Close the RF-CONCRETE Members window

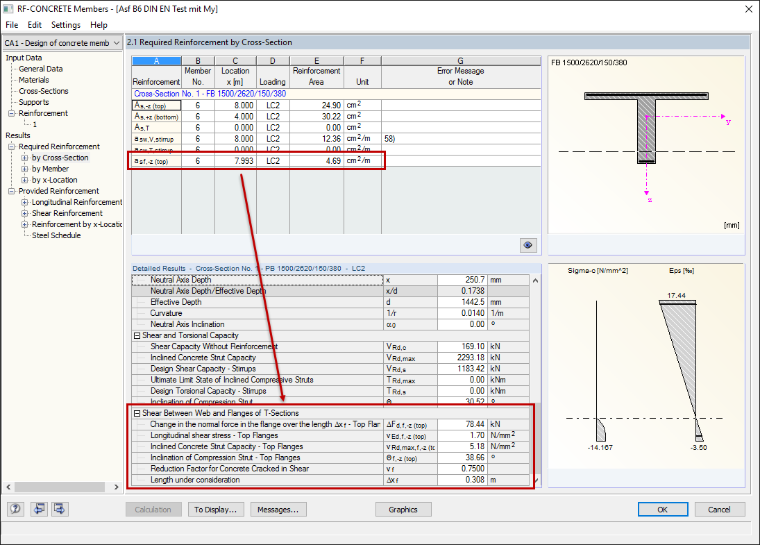(x=748, y=9)
